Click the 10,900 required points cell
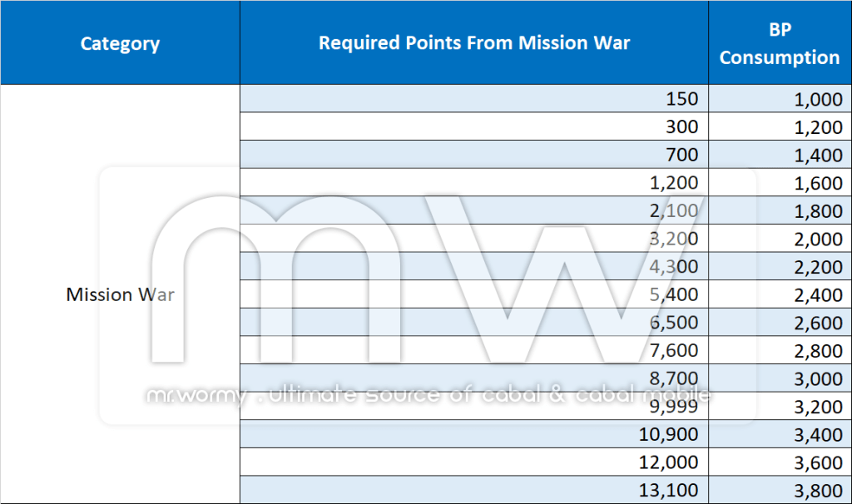This screenshot has width=852, height=504. [474, 434]
